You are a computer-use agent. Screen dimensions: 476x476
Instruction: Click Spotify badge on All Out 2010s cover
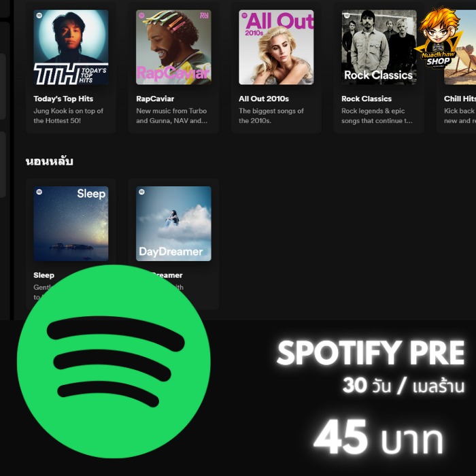(x=244, y=16)
